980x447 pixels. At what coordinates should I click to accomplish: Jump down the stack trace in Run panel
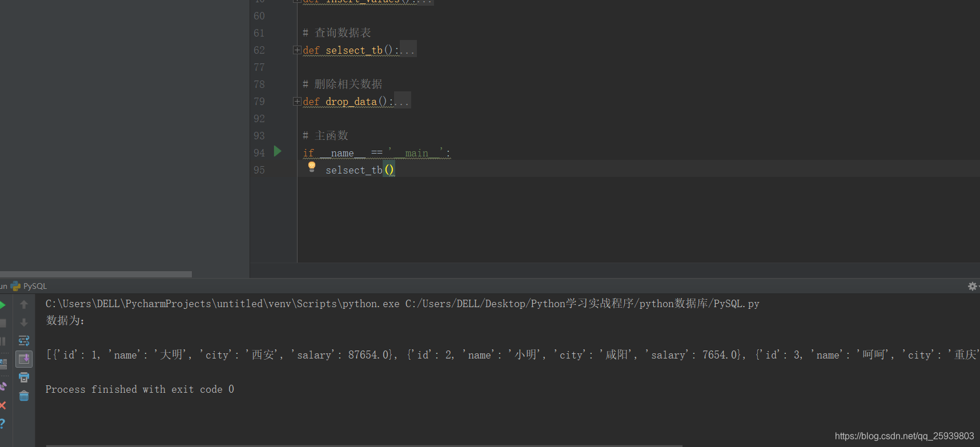click(x=24, y=323)
